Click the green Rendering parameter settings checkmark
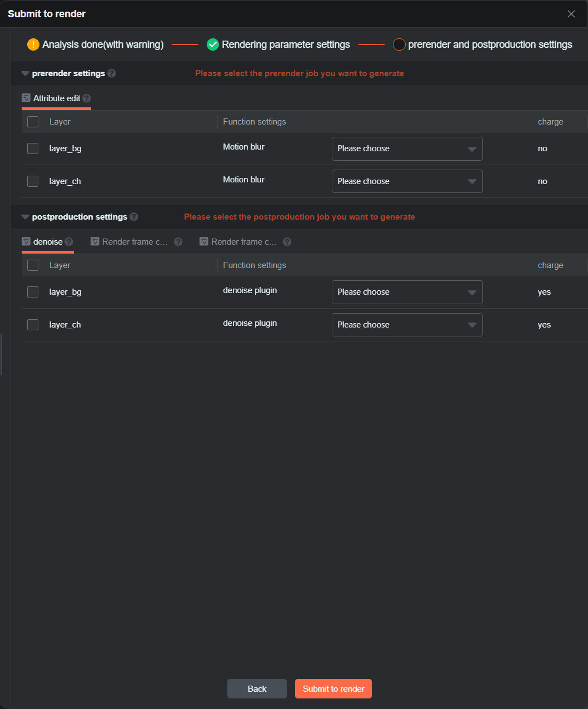The image size is (588, 709). click(x=213, y=44)
